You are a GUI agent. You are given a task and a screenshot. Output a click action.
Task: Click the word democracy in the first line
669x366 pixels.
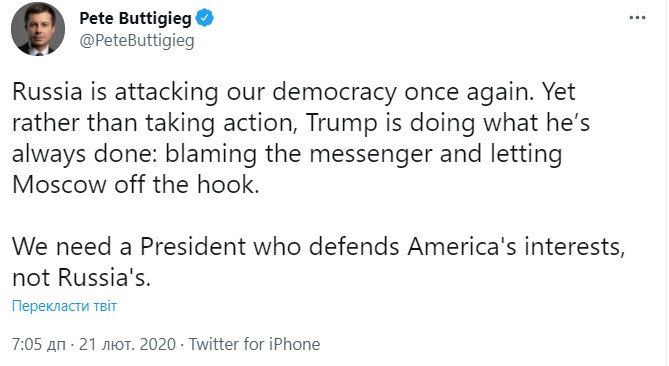coord(334,92)
